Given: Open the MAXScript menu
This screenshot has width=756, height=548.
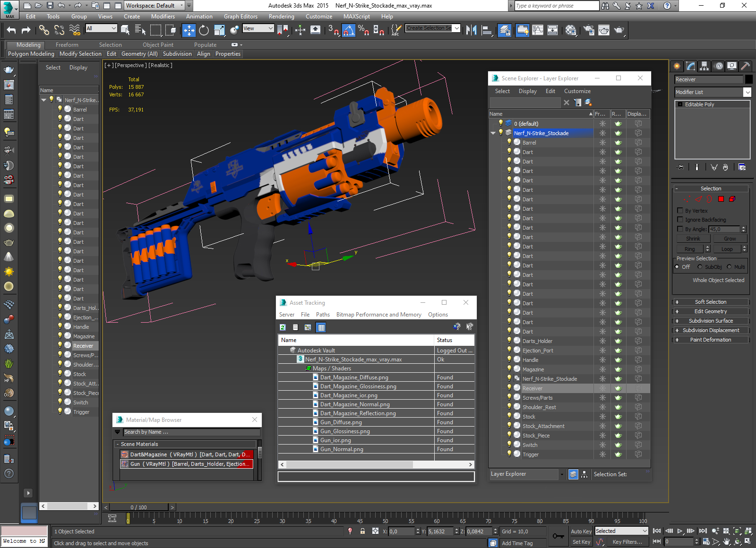Looking at the screenshot, I should 357,17.
